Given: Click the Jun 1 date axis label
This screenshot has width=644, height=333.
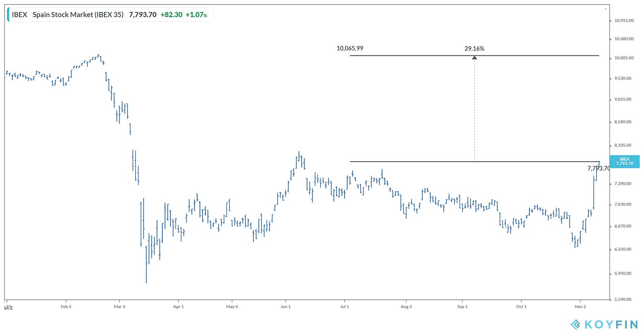Looking at the screenshot, I should pyautogui.click(x=285, y=306).
